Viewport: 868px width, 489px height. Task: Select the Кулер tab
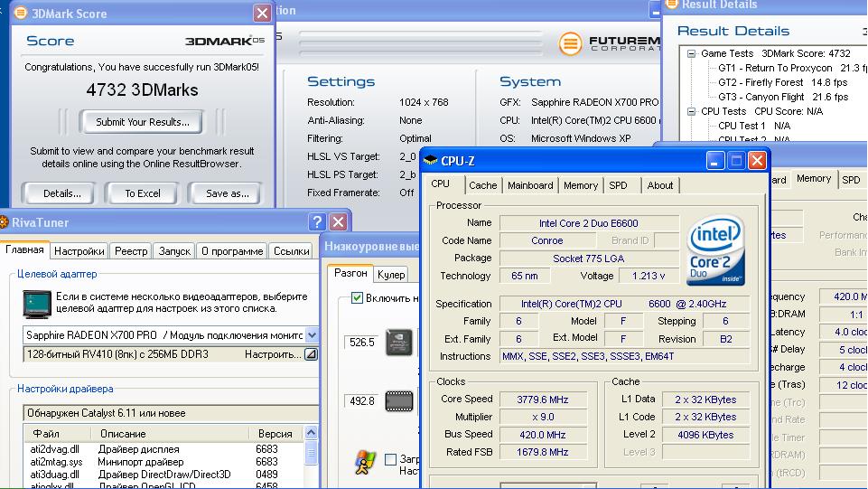(391, 275)
